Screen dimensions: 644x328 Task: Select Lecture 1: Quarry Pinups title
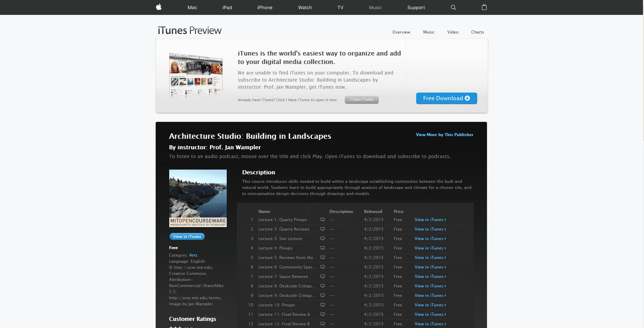pos(283,220)
